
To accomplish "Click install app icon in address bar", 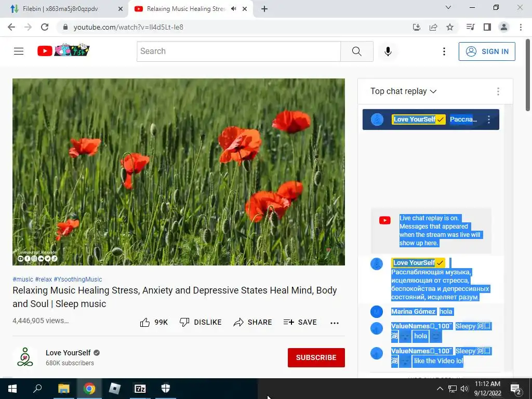I will click(x=417, y=27).
